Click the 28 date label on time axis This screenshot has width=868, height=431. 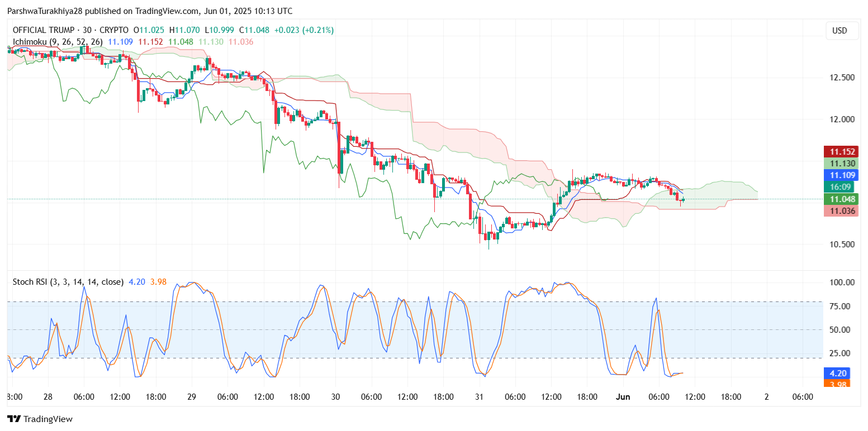tap(48, 396)
